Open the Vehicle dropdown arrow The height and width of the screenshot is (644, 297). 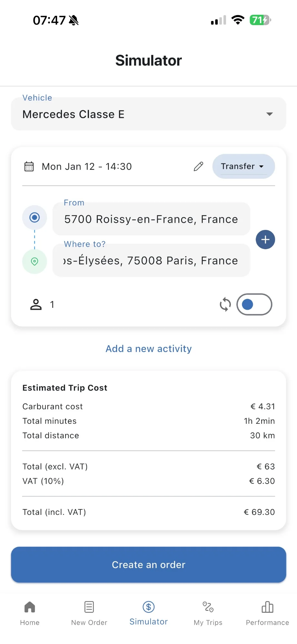[270, 114]
